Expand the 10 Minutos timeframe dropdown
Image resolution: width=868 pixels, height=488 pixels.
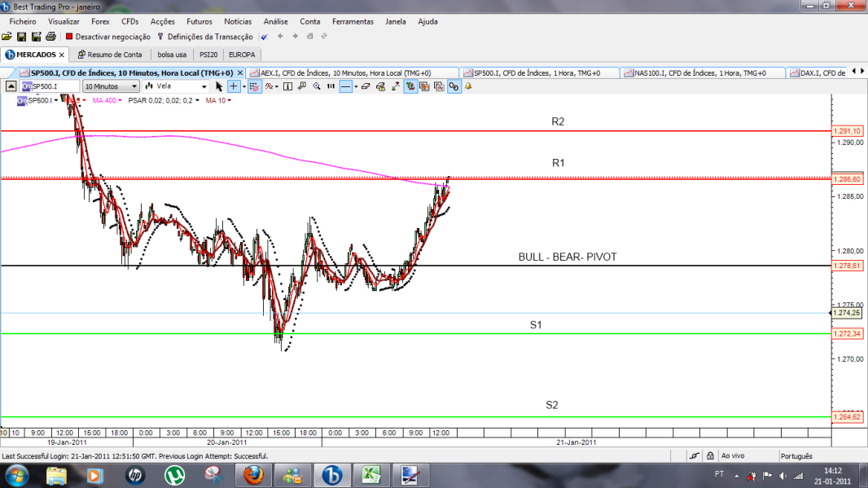[111, 86]
